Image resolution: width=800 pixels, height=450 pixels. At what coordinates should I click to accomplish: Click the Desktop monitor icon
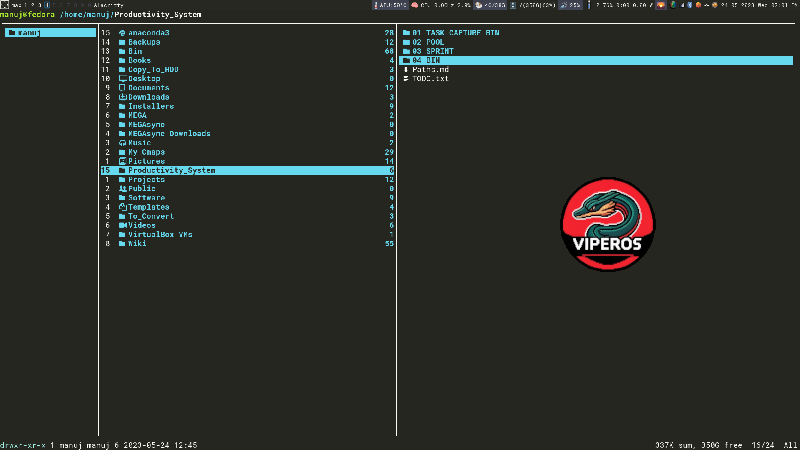122,78
